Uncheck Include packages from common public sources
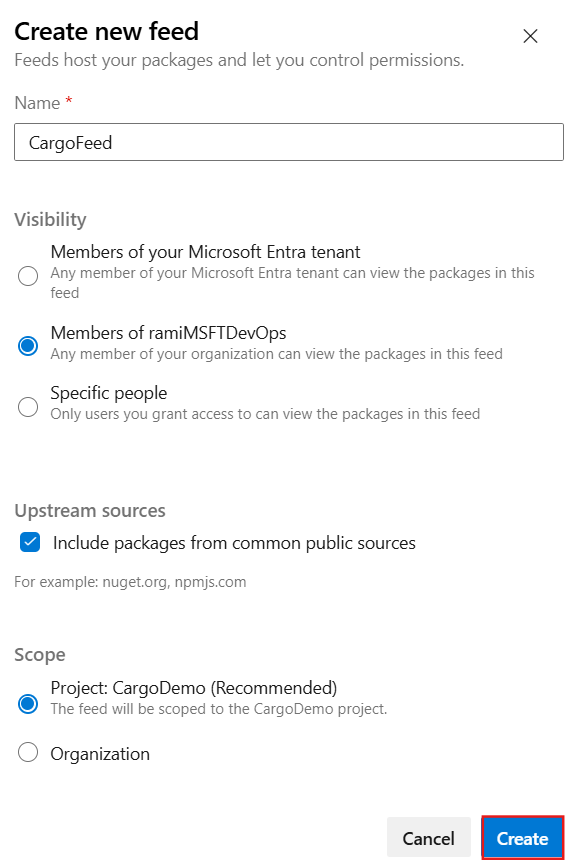Image resolution: width=576 pixels, height=861 pixels. (x=30, y=542)
